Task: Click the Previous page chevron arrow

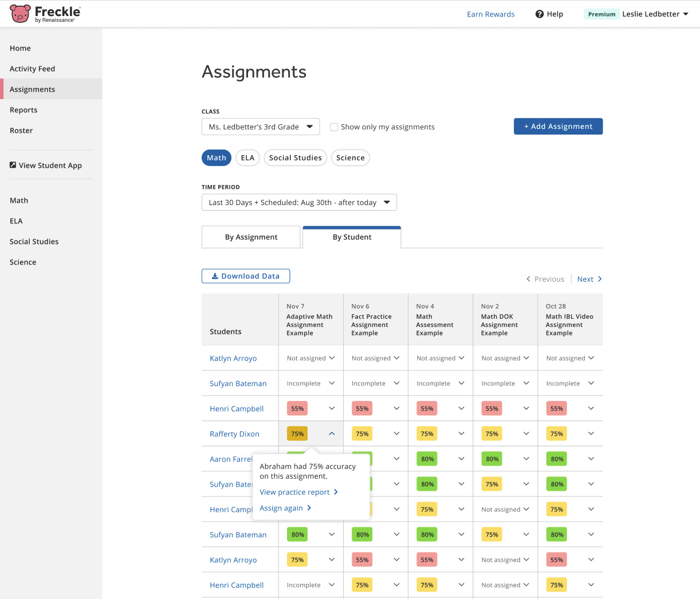Action: coord(528,279)
